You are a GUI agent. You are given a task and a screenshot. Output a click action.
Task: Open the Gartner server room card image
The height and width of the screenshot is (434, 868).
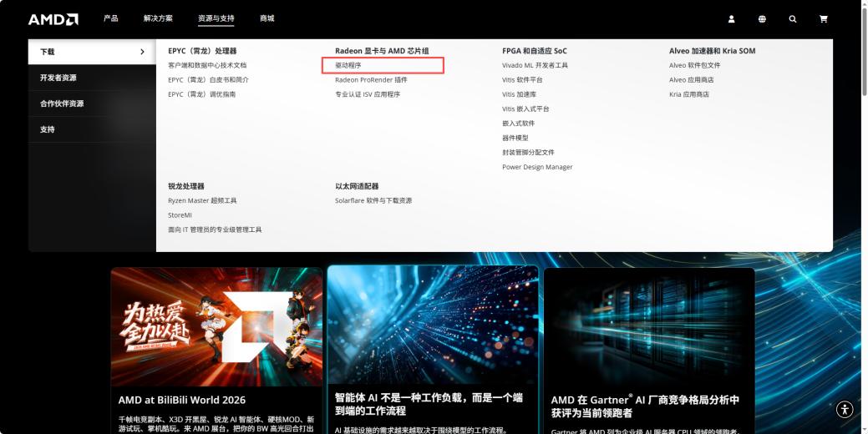click(649, 327)
